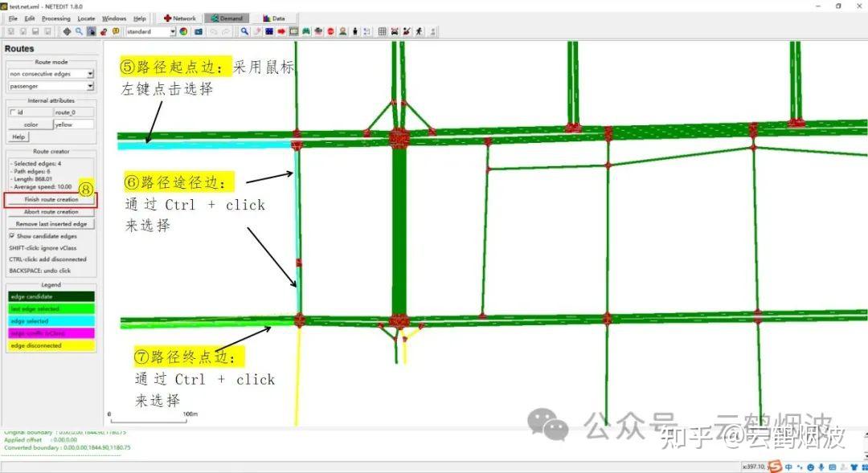Click the magnifying glass zoom tool
This screenshot has height=473, width=868.
coord(244,31)
